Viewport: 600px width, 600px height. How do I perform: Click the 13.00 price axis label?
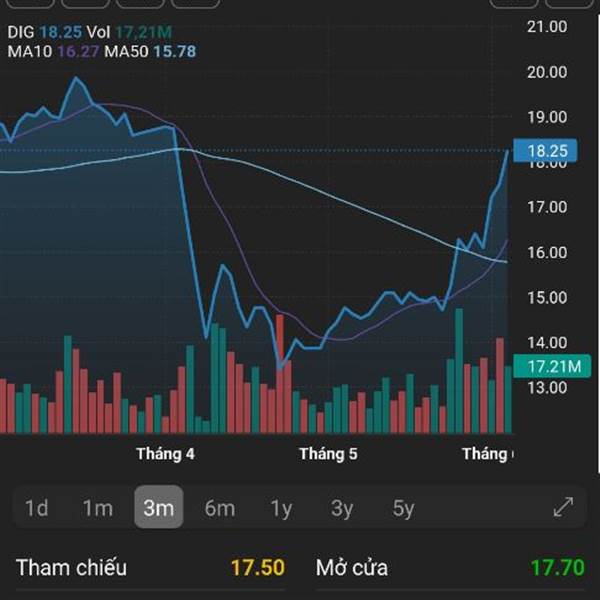547,388
